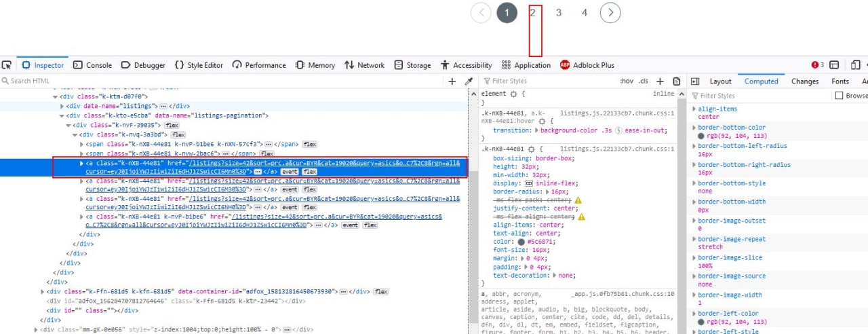The width and height of the screenshot is (868, 334).
Task: Go to pagination page 3
Action: (x=559, y=12)
